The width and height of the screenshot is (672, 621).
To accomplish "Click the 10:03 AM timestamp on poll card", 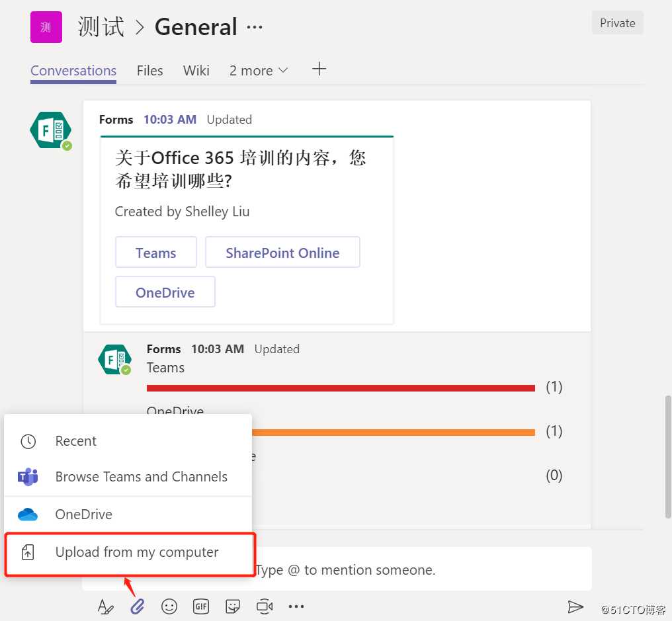I will [170, 119].
